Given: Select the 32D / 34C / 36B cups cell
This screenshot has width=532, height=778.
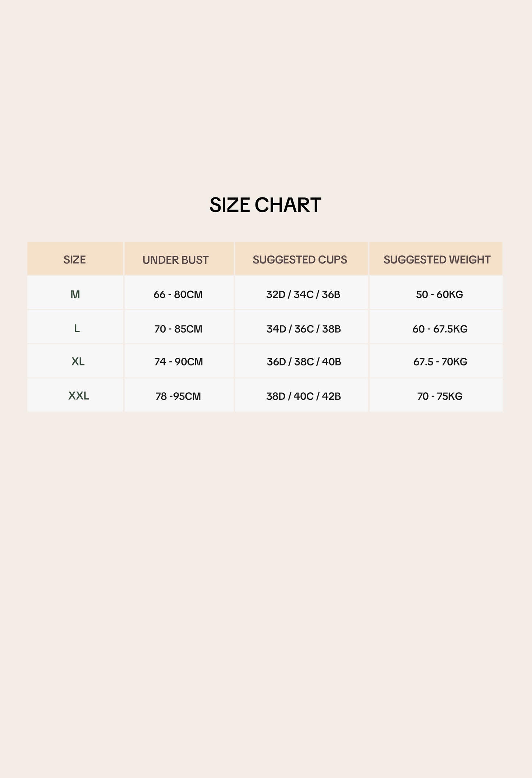Looking at the screenshot, I should pyautogui.click(x=302, y=293).
